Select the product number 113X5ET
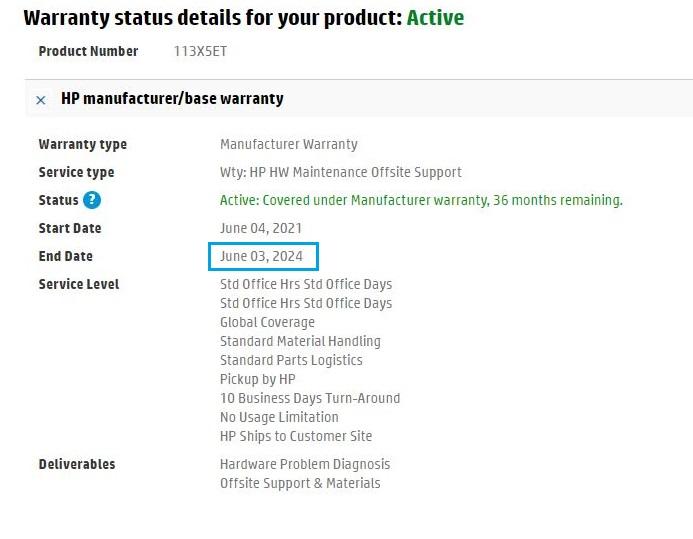The width and height of the screenshot is (693, 539). point(200,51)
